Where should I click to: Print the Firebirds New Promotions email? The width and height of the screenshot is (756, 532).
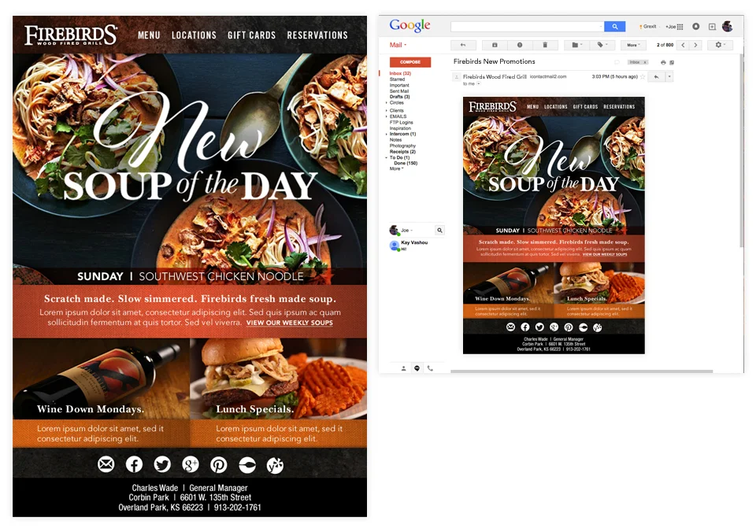tap(663, 62)
